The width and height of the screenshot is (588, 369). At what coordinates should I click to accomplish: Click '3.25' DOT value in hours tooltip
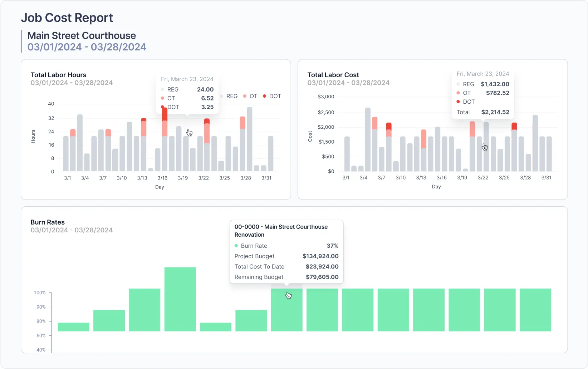[207, 107]
